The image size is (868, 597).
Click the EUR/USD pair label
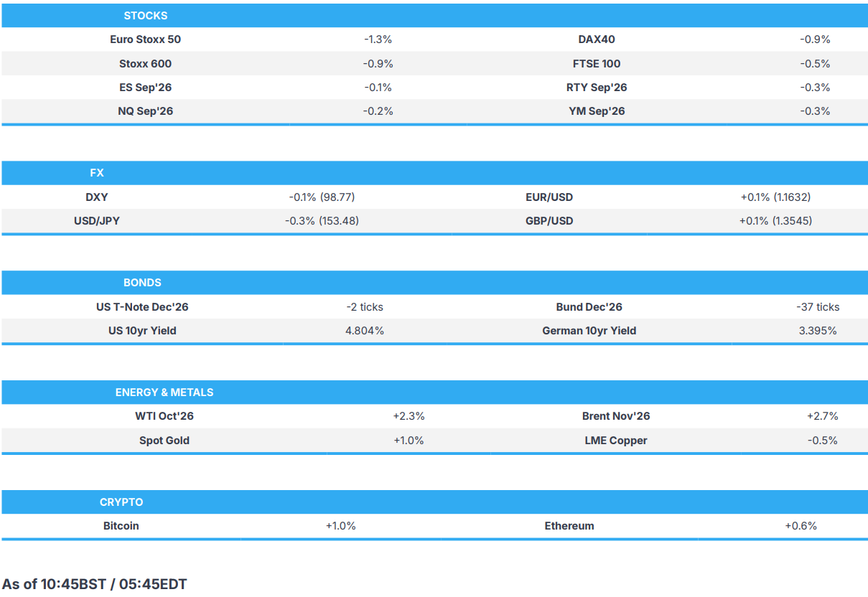[x=549, y=197]
